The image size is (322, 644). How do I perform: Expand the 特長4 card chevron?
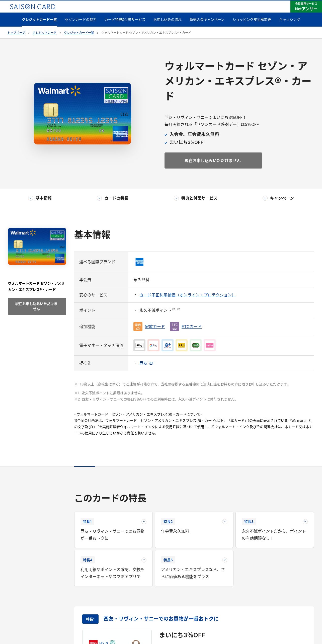[144, 560]
